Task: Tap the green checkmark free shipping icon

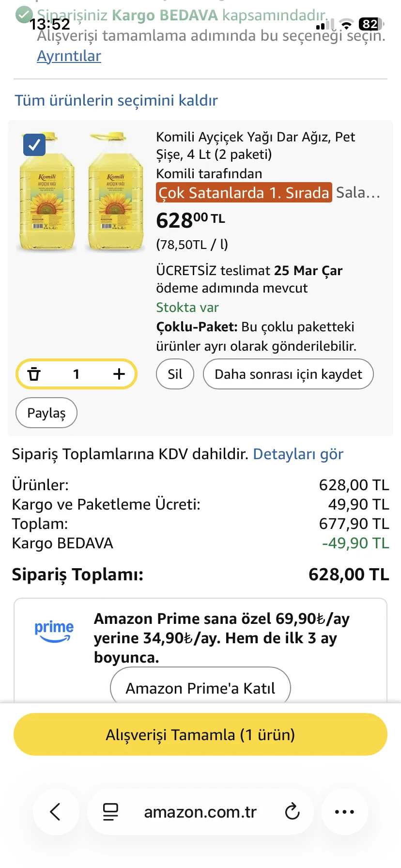Action: 24,15
